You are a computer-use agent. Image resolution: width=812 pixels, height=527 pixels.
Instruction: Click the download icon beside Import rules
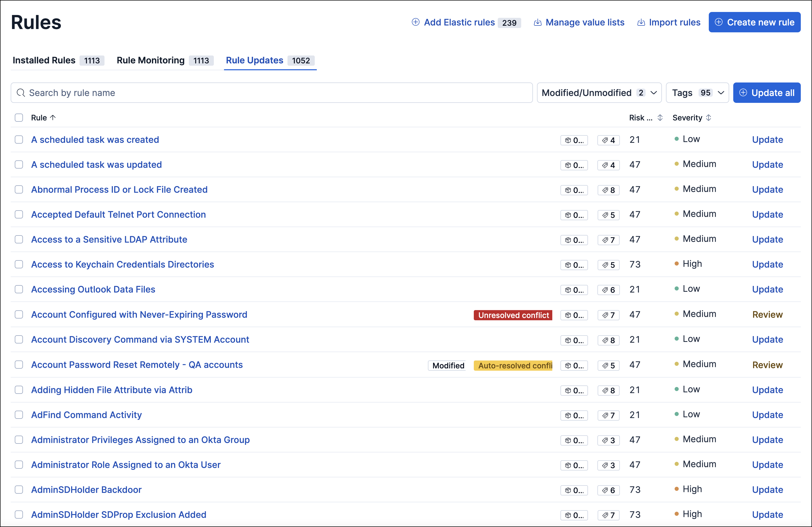[641, 22]
